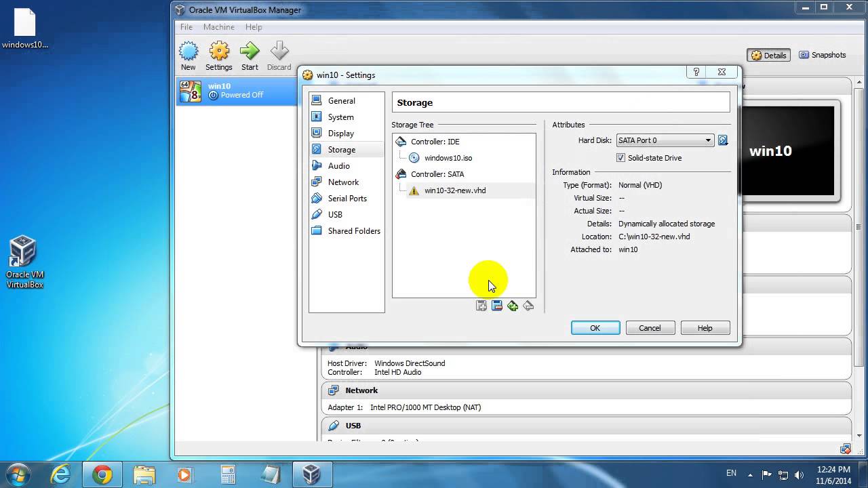Open the Display settings category
This screenshot has width=868, height=488.
[x=347, y=133]
